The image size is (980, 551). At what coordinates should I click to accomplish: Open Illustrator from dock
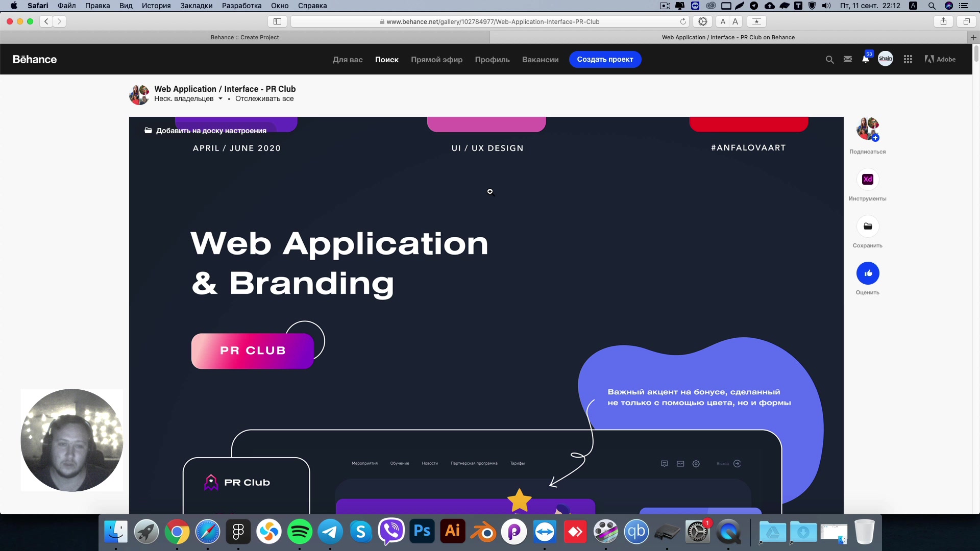(x=452, y=532)
